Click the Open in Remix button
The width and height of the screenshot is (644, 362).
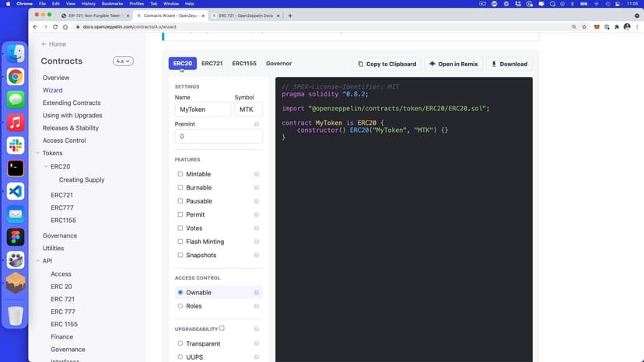tap(453, 64)
